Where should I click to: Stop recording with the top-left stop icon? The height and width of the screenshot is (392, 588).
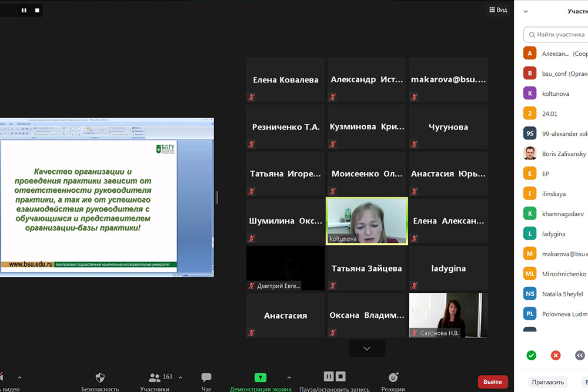point(37,11)
